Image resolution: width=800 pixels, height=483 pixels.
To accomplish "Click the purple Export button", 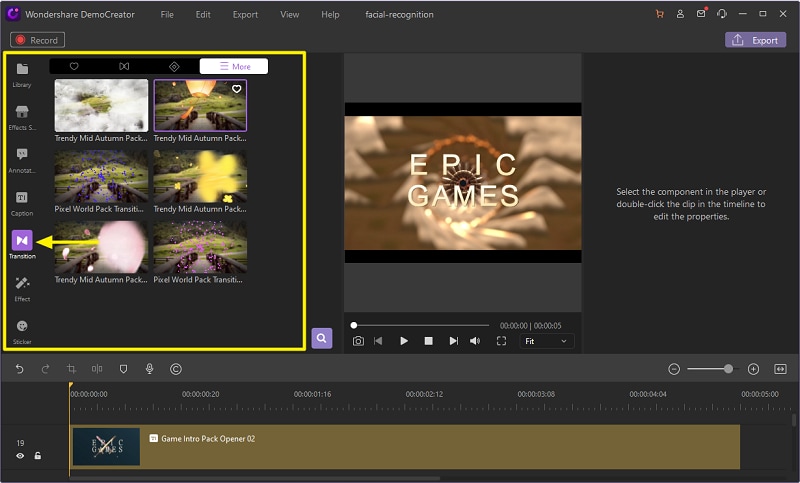I will (x=756, y=40).
